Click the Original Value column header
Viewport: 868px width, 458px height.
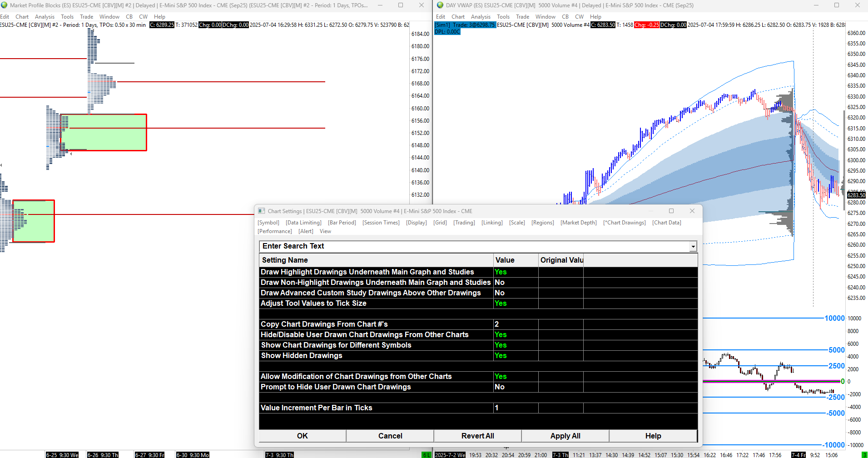[x=561, y=260]
